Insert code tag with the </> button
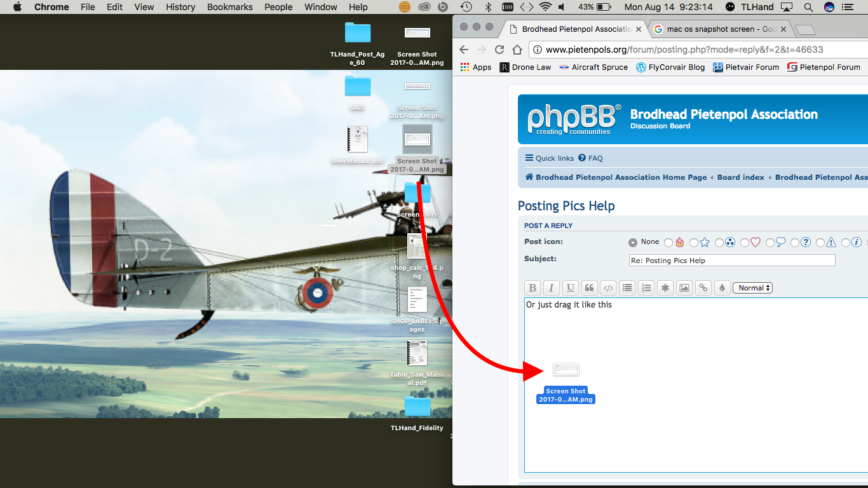Image resolution: width=868 pixels, height=488 pixels. (x=608, y=288)
